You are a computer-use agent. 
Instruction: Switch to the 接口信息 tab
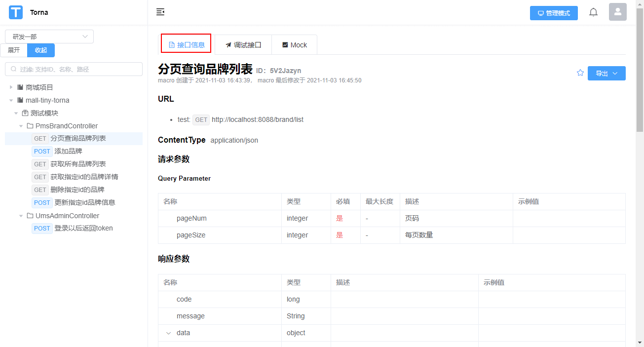pos(187,44)
